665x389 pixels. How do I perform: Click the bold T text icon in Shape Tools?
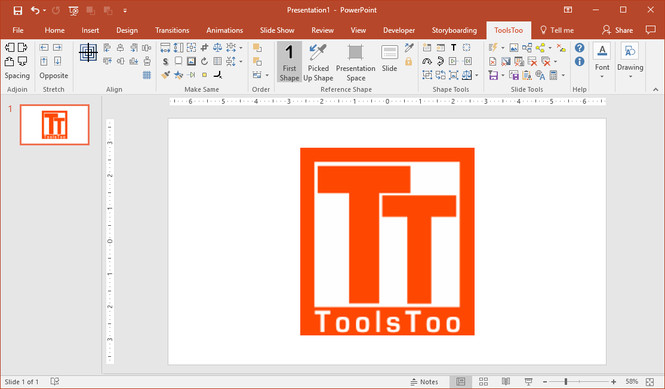tap(453, 48)
